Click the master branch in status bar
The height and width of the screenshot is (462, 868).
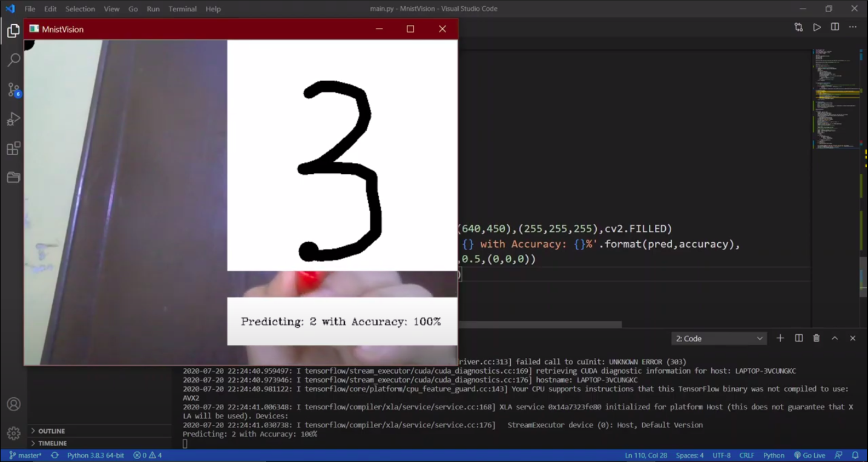pos(25,455)
